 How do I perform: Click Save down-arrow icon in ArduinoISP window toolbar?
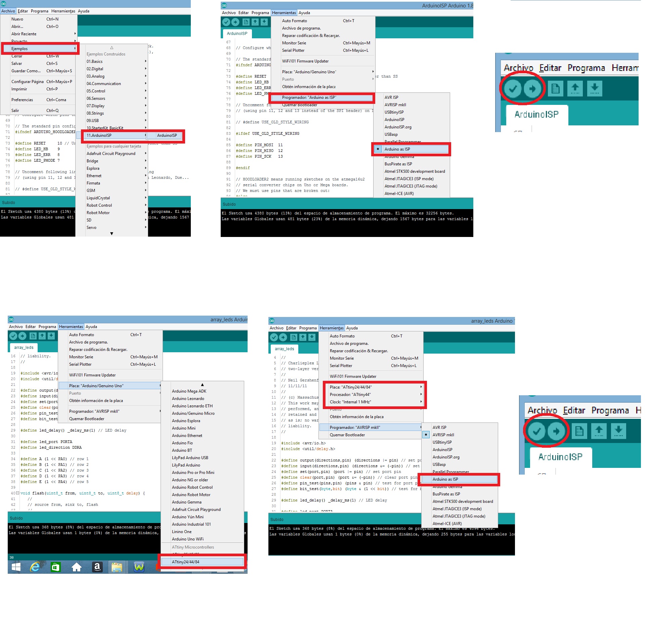tap(264, 22)
